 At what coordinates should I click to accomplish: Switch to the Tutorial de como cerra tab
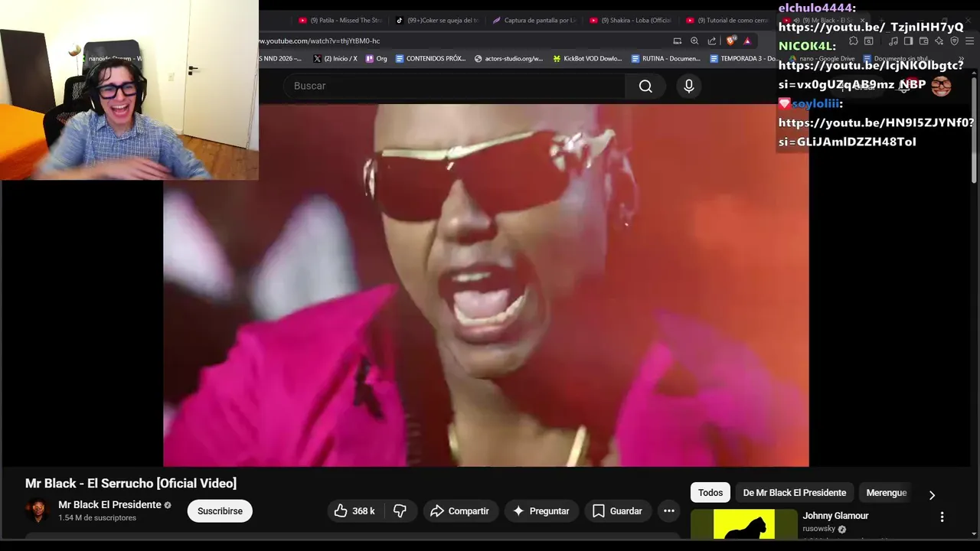point(727,21)
